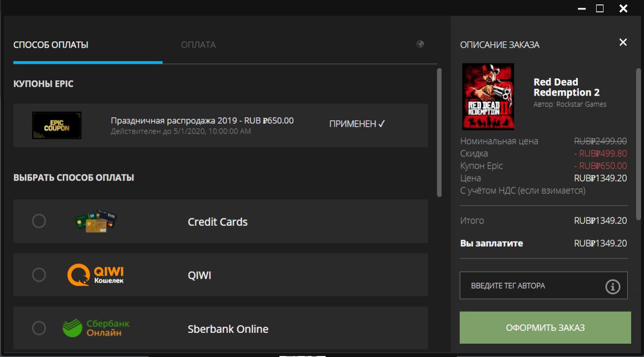Click the info icon in the creator tag field
This screenshot has height=357, width=644.
(x=612, y=286)
